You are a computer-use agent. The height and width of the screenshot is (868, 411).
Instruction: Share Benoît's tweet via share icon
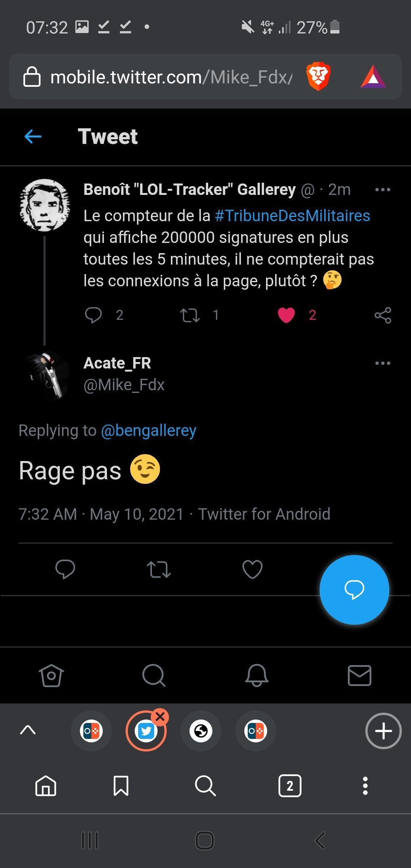(382, 315)
